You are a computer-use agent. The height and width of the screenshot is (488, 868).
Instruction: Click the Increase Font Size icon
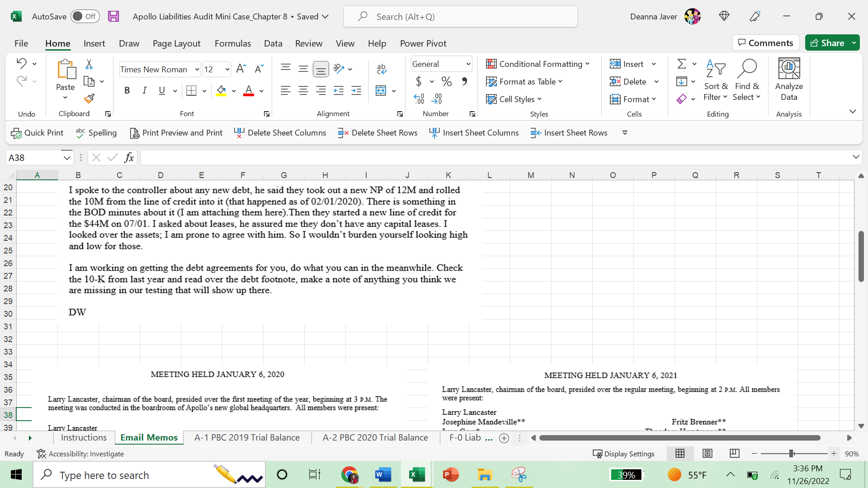[241, 69]
